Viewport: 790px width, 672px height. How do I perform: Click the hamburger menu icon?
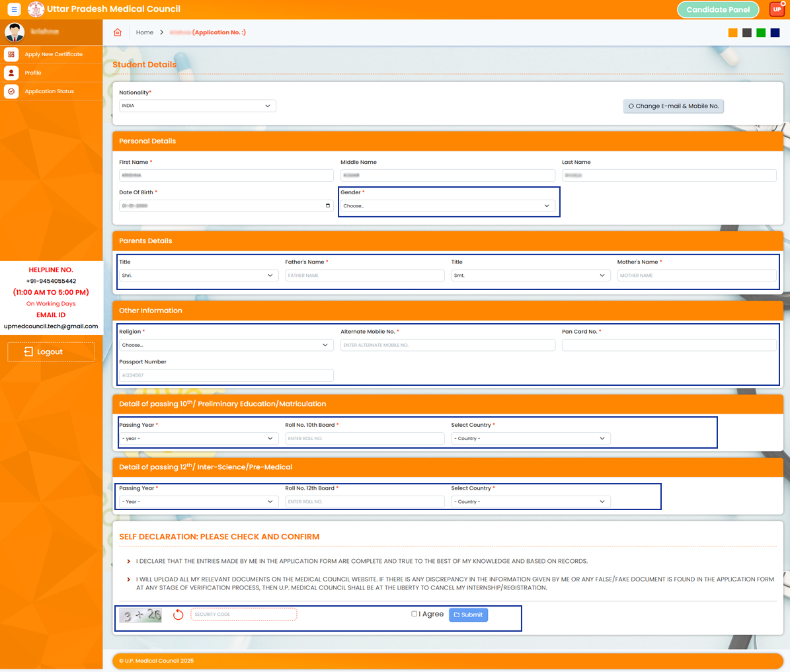[14, 9]
